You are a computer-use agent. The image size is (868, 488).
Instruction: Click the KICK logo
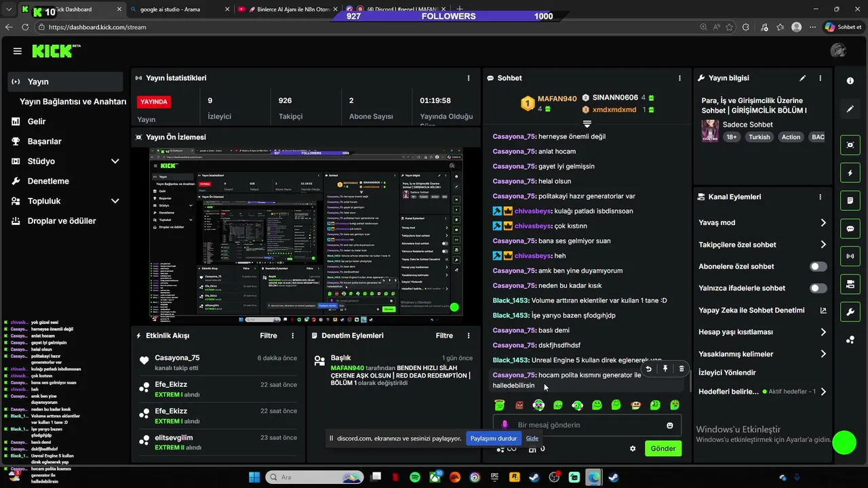[x=52, y=51]
